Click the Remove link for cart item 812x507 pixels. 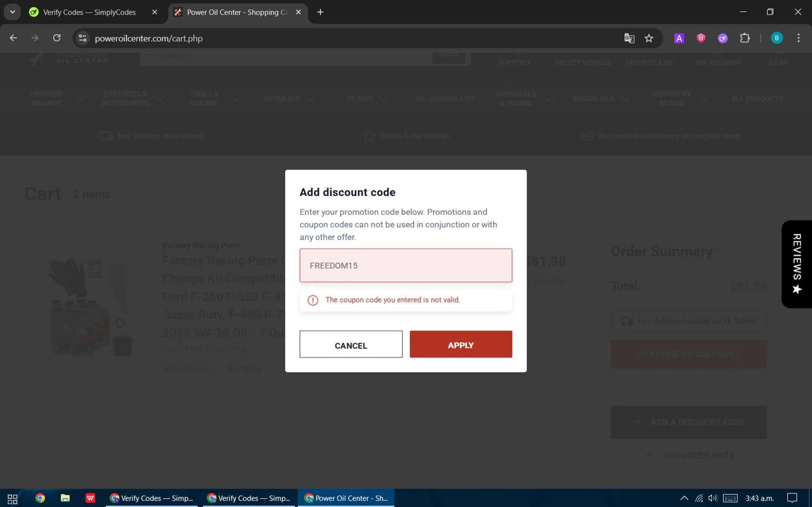[244, 368]
